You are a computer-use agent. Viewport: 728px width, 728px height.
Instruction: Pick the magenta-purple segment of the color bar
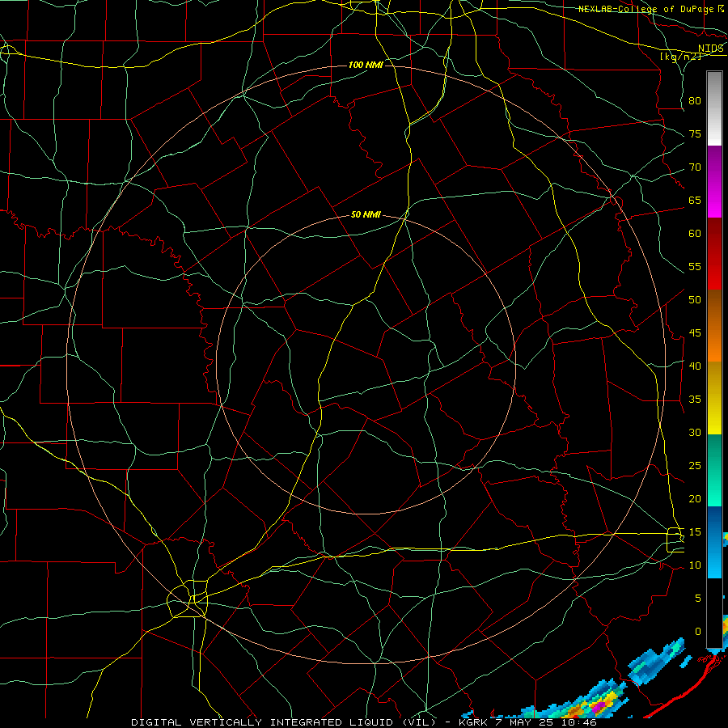(x=714, y=182)
